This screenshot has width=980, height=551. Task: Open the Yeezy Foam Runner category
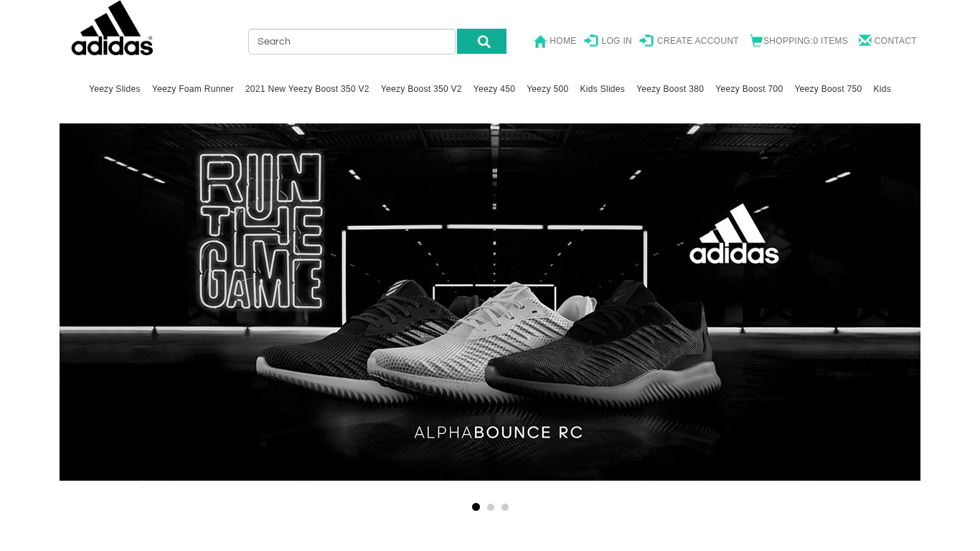(193, 89)
